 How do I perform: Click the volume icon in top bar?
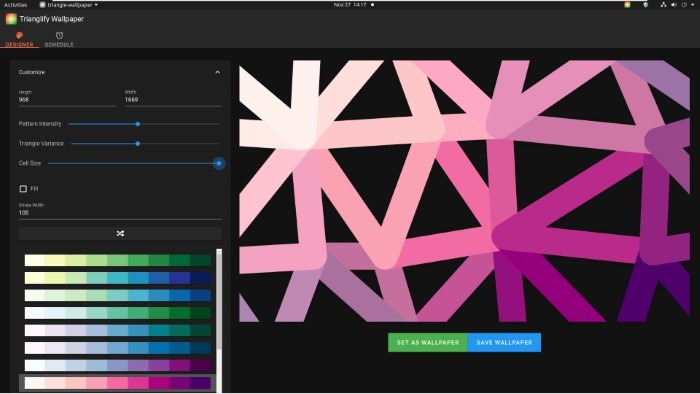pos(674,5)
